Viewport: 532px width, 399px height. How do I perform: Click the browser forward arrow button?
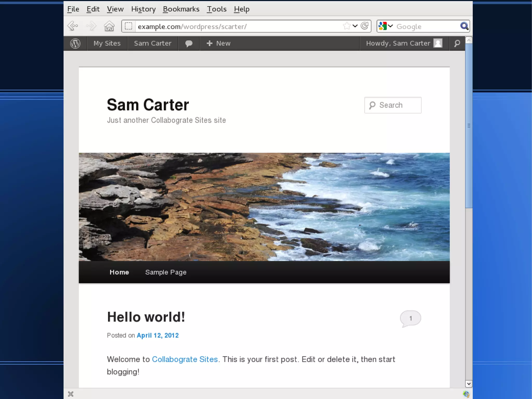91,26
